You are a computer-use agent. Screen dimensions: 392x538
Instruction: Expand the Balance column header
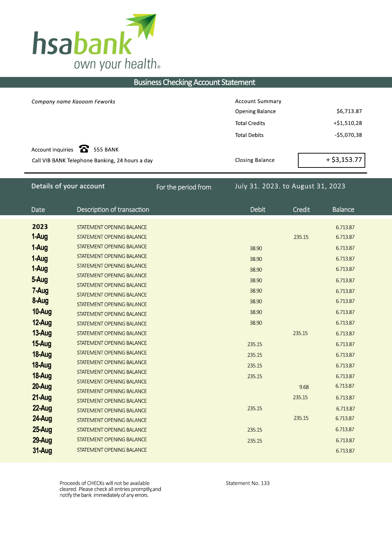(343, 209)
